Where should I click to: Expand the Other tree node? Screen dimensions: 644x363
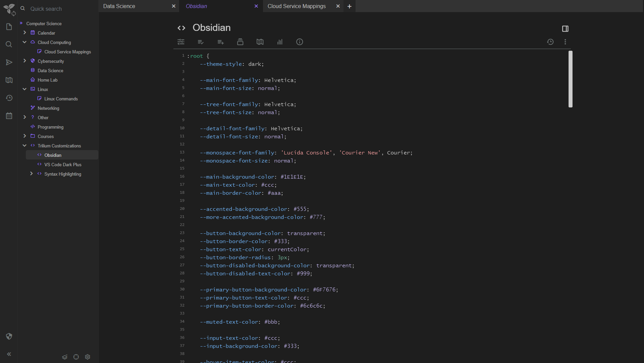point(24,117)
